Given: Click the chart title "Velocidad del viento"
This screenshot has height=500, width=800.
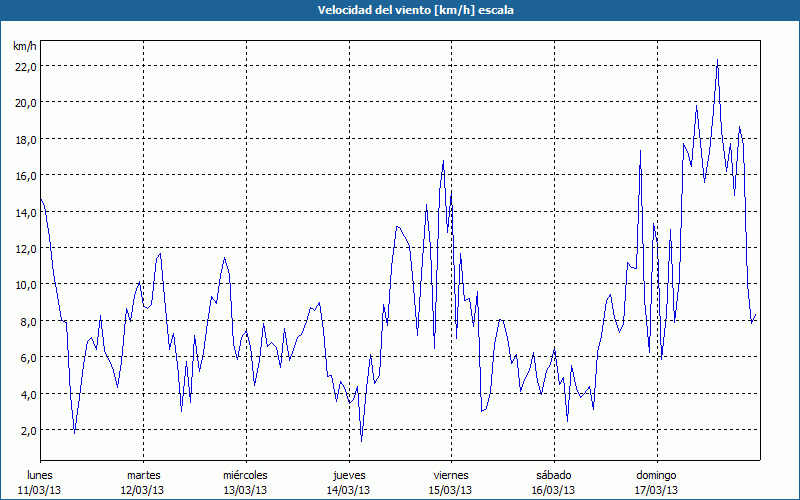Looking at the screenshot, I should pyautogui.click(x=400, y=10).
